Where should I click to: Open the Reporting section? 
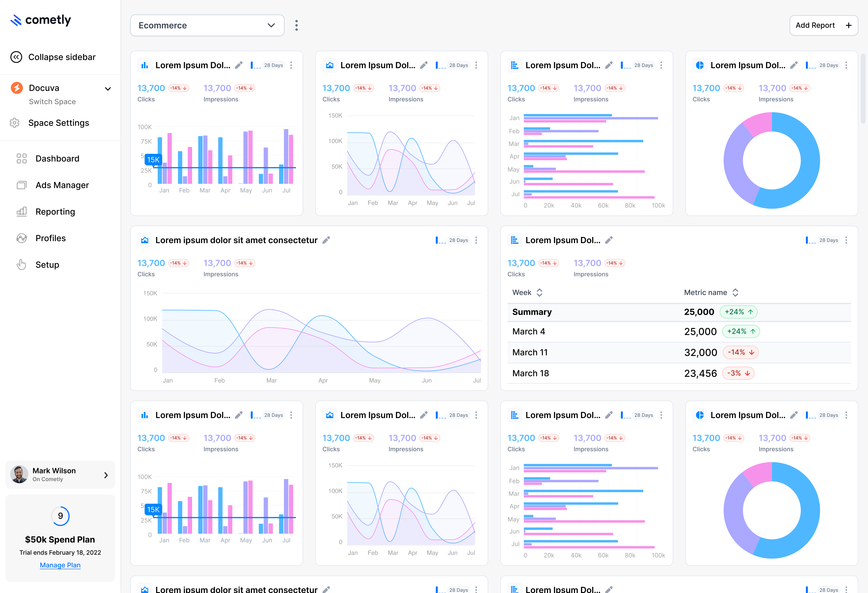[46, 212]
